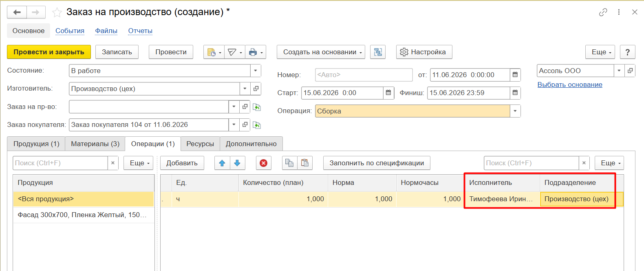Move operation row down

pyautogui.click(x=237, y=163)
